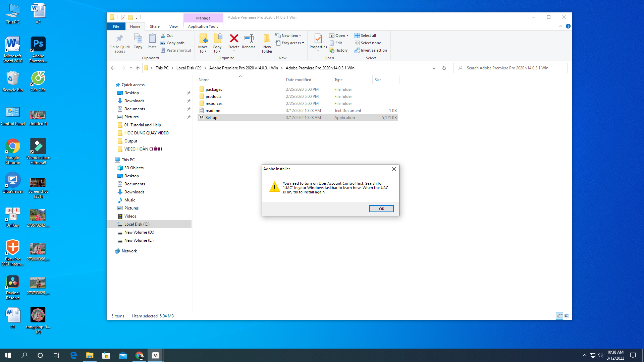Viewport: 644px width, 362px height.
Task: Click the History command
Action: [338, 50]
